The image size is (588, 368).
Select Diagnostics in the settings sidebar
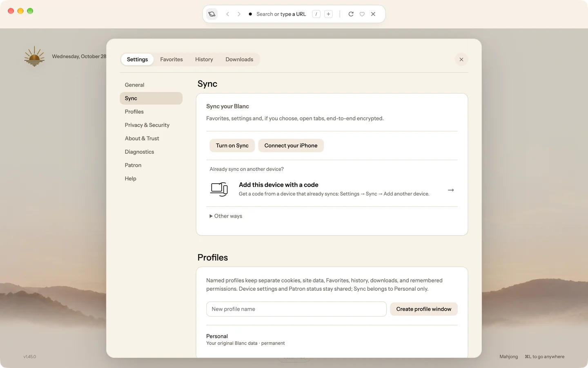pos(151,152)
